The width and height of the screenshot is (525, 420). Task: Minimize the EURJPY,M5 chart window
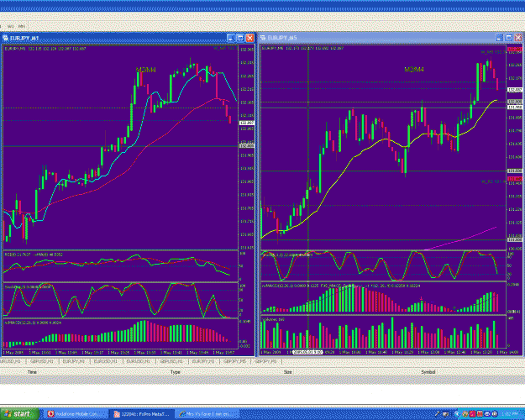point(499,38)
